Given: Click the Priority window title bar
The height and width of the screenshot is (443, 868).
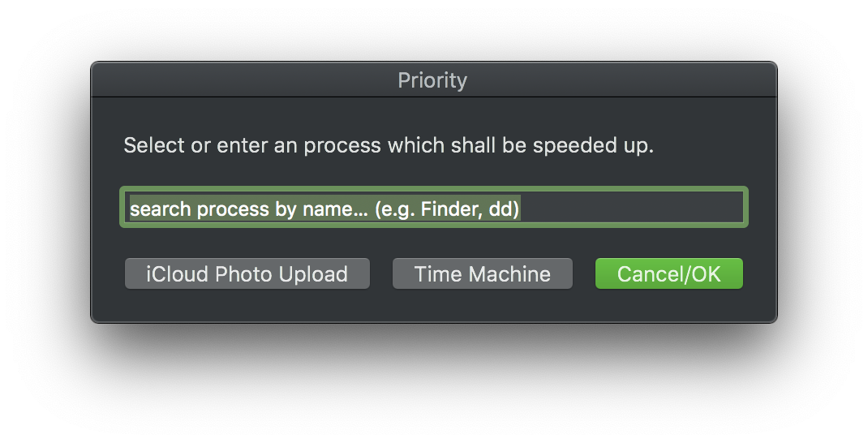Looking at the screenshot, I should 432,80.
